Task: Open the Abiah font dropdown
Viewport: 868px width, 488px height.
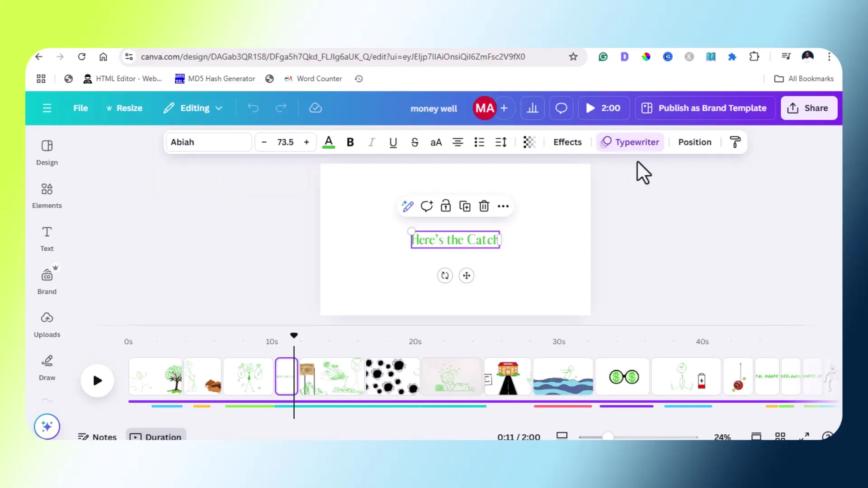Action: tap(209, 142)
